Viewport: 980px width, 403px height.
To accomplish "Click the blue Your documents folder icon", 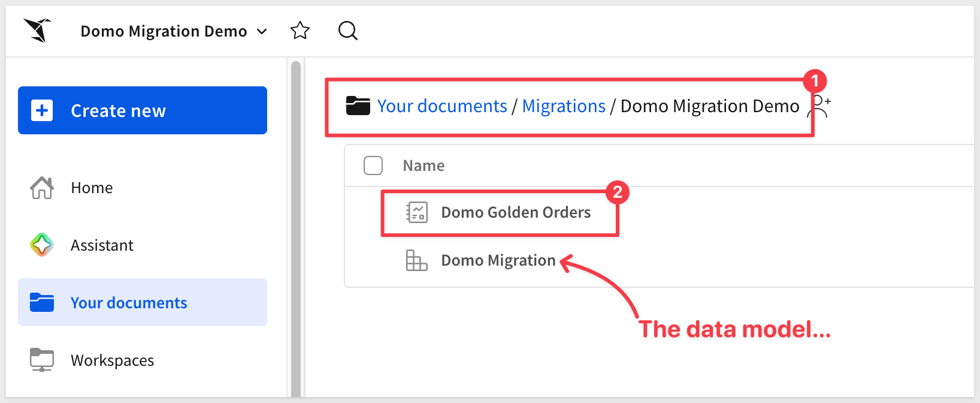I will (42, 302).
